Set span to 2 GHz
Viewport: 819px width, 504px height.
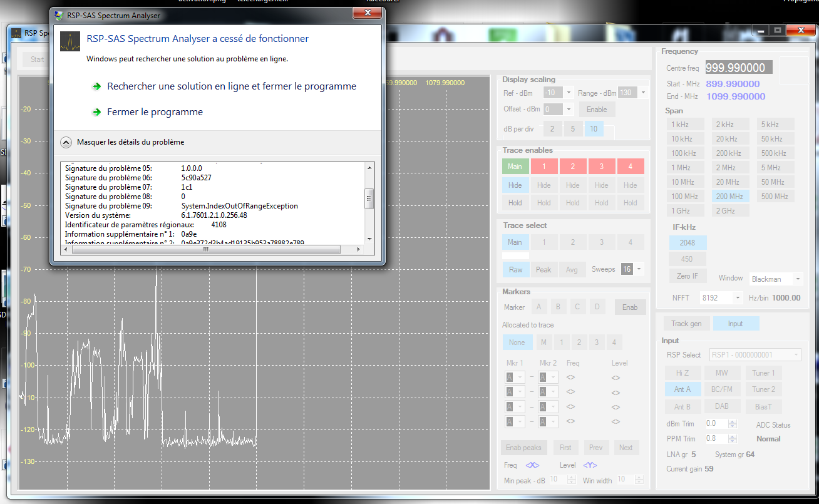point(732,211)
